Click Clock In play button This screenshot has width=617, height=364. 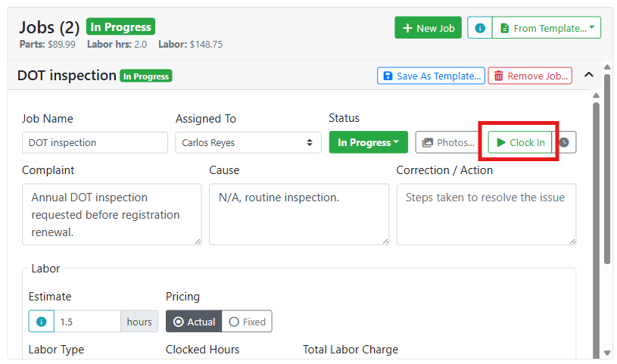click(x=520, y=142)
